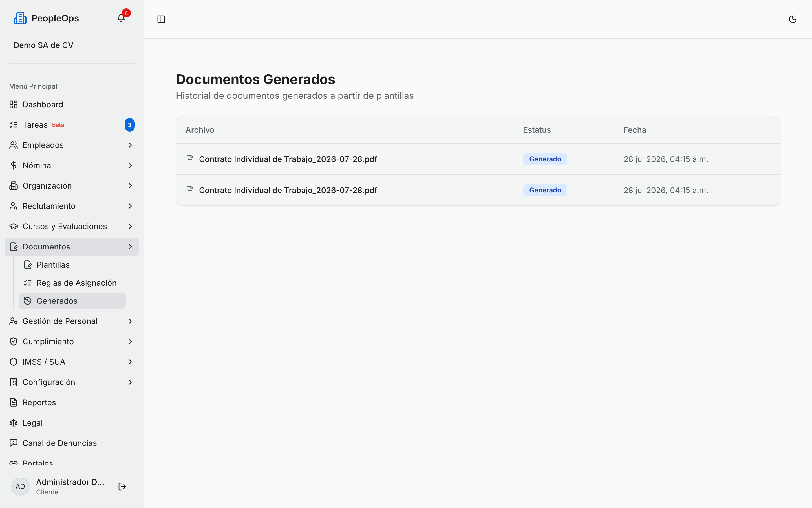This screenshot has width=812, height=508.
Task: Click the first row date 28 jul 2026
Action: [666, 159]
